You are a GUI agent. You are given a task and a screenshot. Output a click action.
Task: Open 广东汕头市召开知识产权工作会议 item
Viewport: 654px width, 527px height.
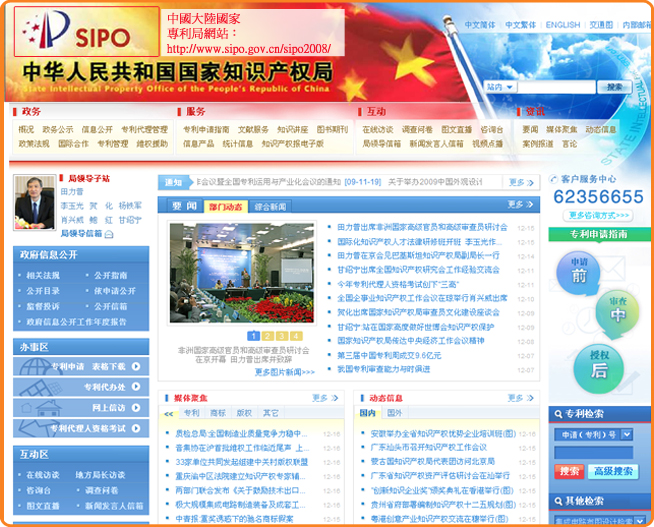click(x=429, y=448)
